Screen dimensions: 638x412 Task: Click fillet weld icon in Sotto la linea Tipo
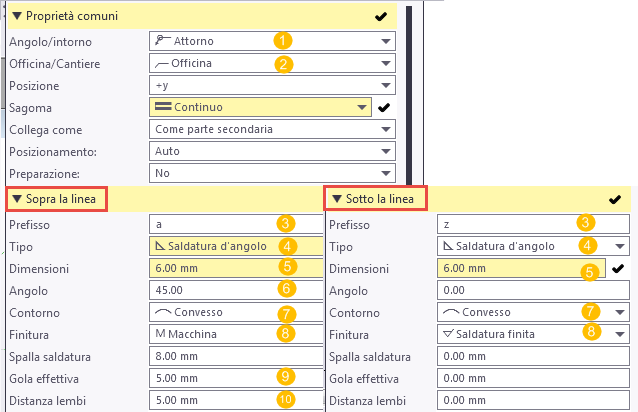click(x=448, y=246)
